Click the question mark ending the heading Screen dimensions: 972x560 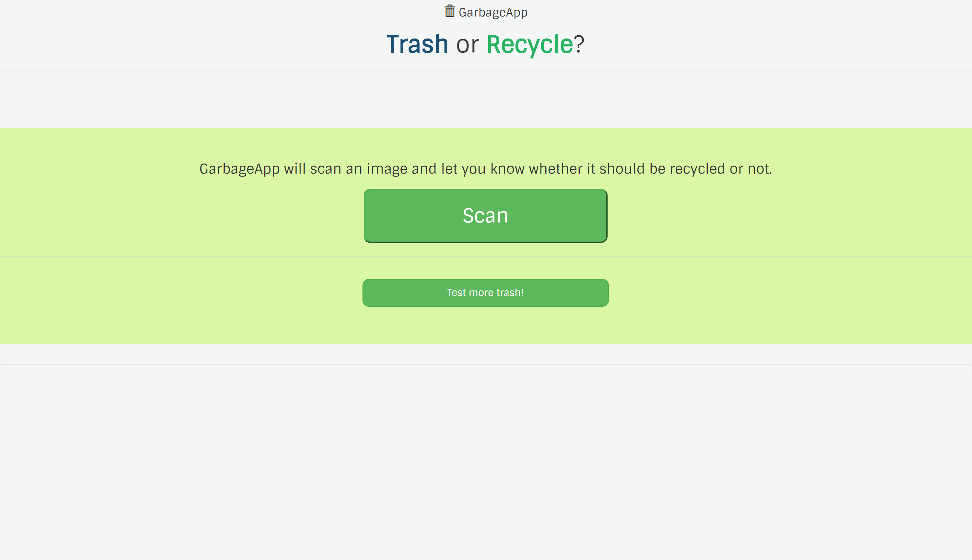(579, 44)
